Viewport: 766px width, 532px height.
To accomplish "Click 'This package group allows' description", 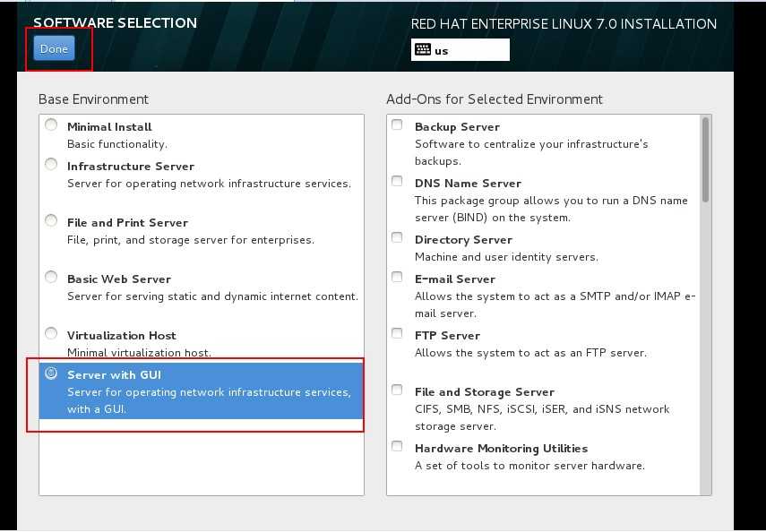I will click(551, 209).
